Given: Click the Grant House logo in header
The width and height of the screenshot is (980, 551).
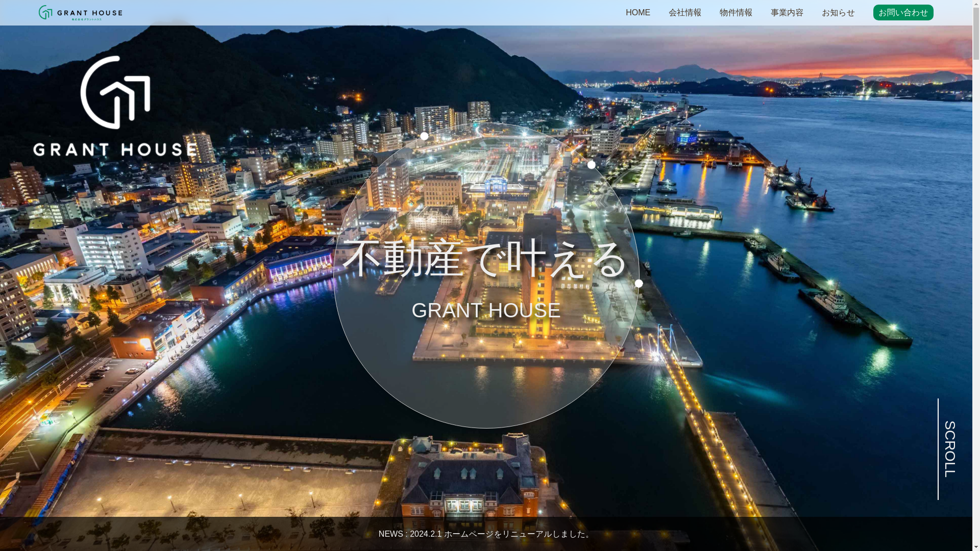Looking at the screenshot, I should point(80,13).
